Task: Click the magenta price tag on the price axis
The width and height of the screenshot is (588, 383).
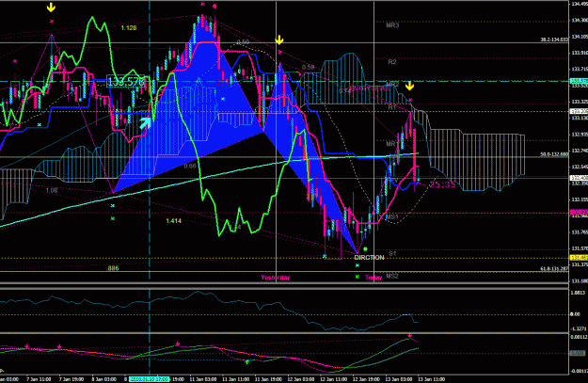Action: point(579,213)
